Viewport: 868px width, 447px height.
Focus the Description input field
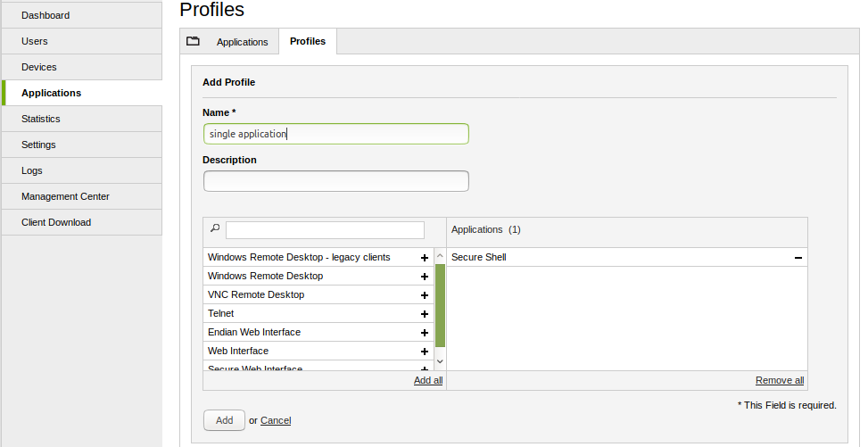tap(336, 181)
